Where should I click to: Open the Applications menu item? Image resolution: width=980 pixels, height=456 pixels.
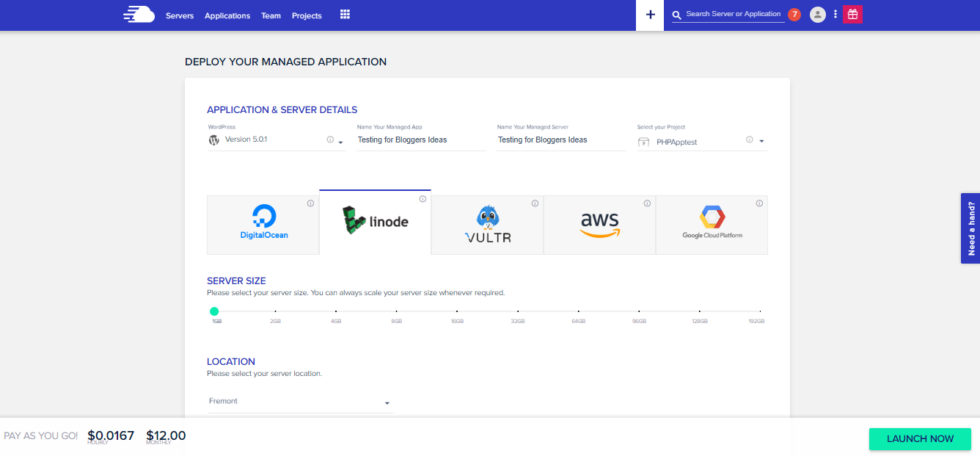point(227,15)
